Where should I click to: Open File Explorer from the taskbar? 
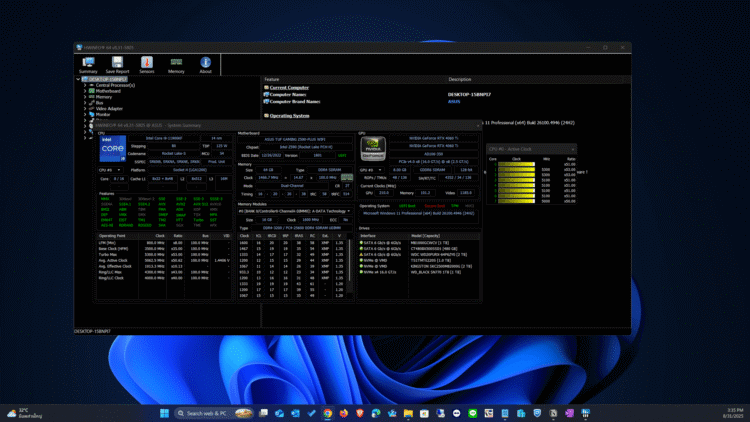tap(408, 413)
